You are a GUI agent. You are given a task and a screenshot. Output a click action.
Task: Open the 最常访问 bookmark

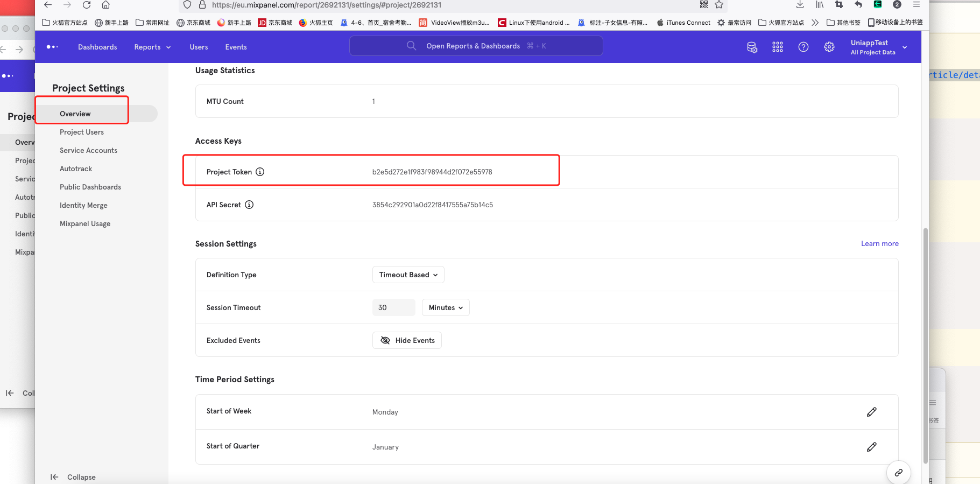coord(734,23)
